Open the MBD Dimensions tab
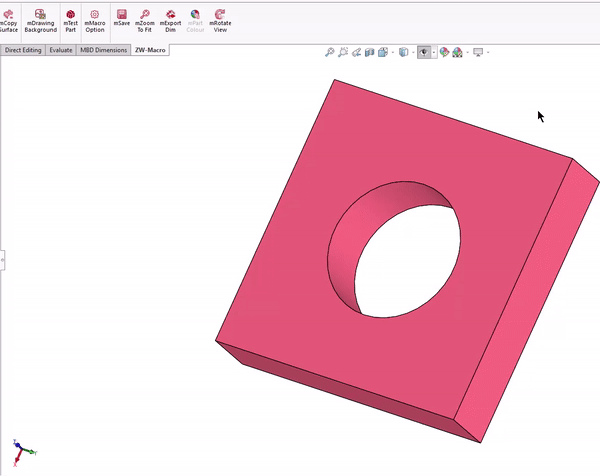 click(104, 49)
